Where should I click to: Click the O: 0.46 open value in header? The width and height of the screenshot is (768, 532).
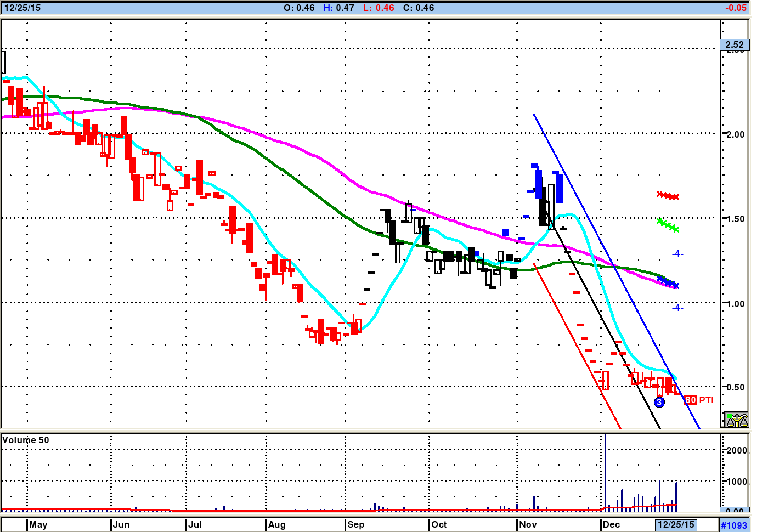pyautogui.click(x=299, y=8)
